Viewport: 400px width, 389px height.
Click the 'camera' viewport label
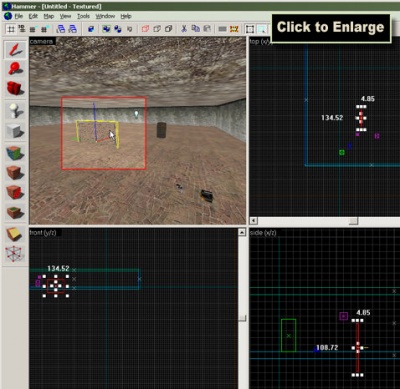tap(41, 41)
